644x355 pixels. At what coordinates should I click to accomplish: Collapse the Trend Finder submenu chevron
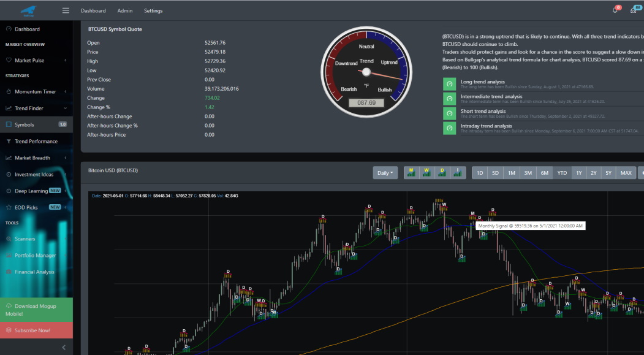point(66,109)
